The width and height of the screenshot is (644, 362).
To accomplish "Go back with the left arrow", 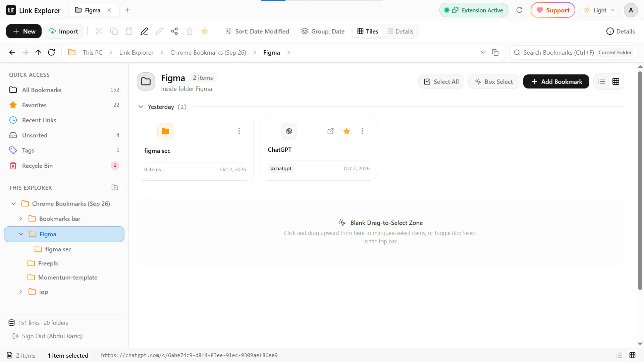I will coord(12,52).
